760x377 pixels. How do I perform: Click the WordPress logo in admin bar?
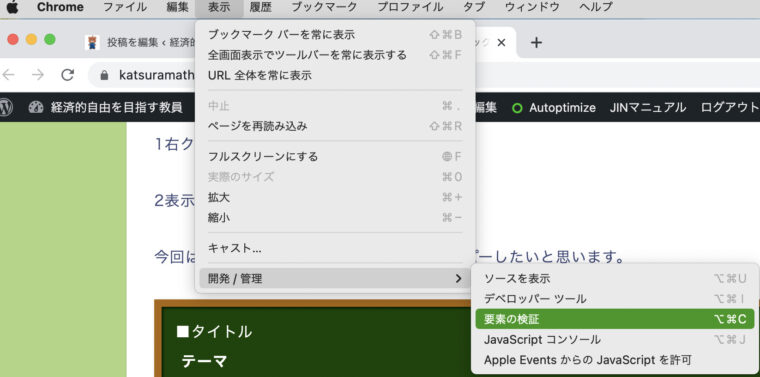pos(5,107)
